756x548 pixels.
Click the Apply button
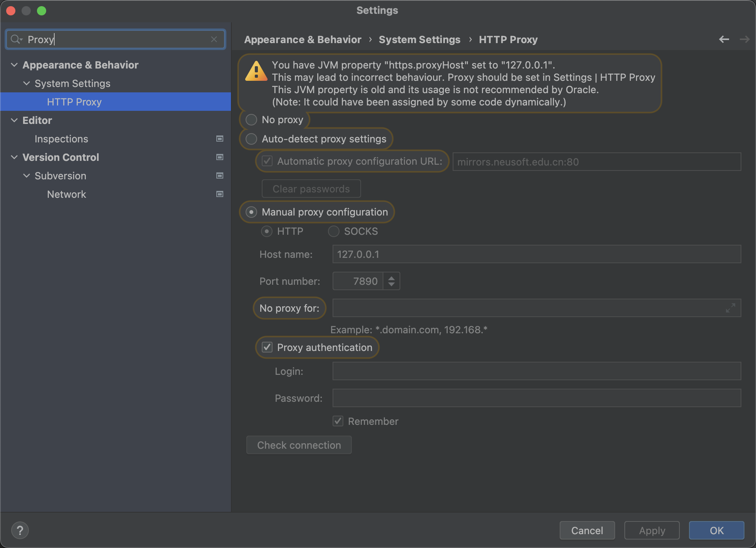(x=652, y=530)
